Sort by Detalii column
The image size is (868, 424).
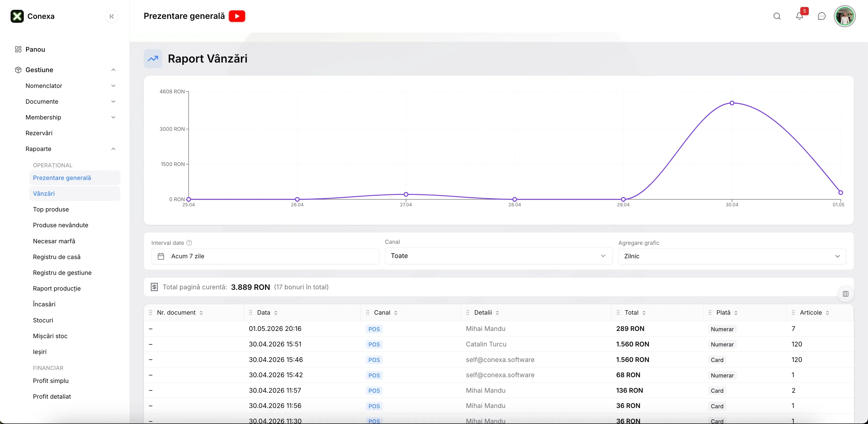[x=497, y=313]
